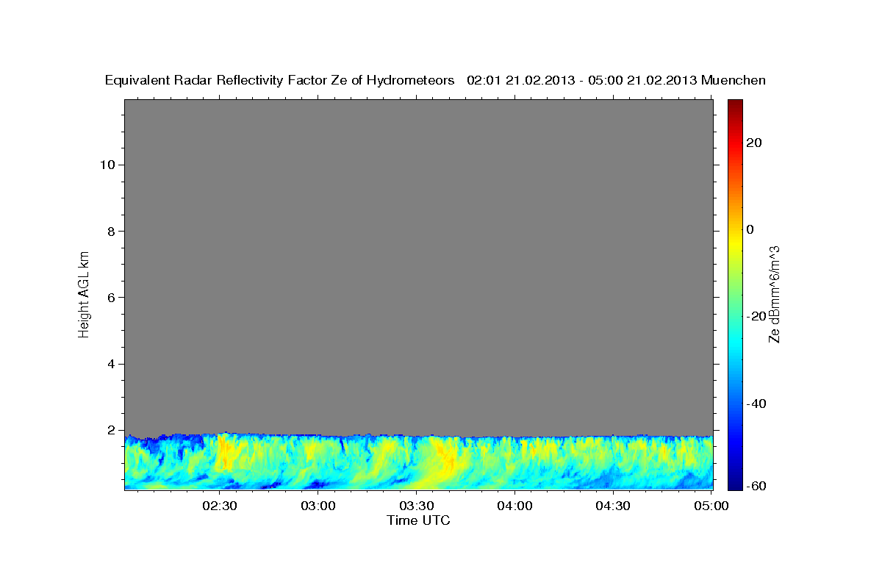Click the 04:00 time tick label

pos(514,506)
